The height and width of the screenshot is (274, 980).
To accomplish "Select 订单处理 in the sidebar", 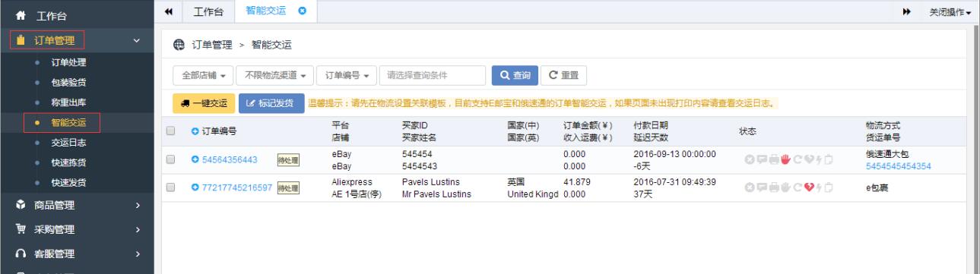I will [68, 61].
